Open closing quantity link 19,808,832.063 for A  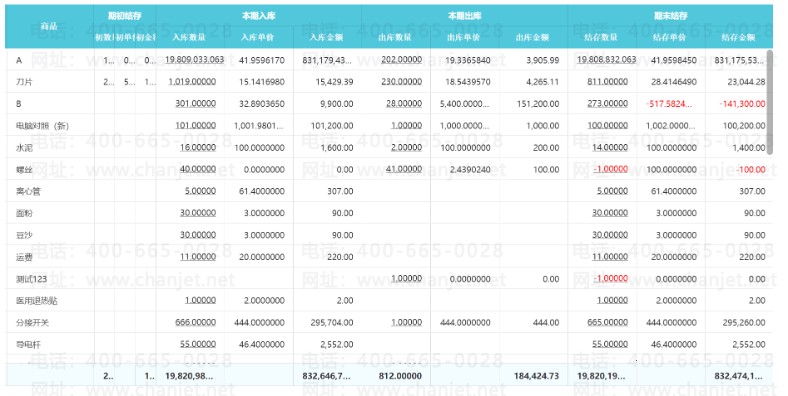pos(607,60)
